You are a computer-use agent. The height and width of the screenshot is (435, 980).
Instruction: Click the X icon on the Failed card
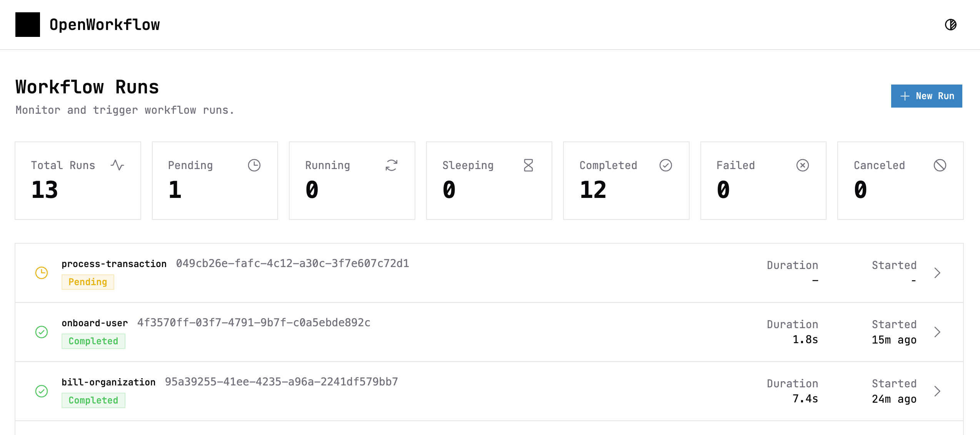click(803, 165)
